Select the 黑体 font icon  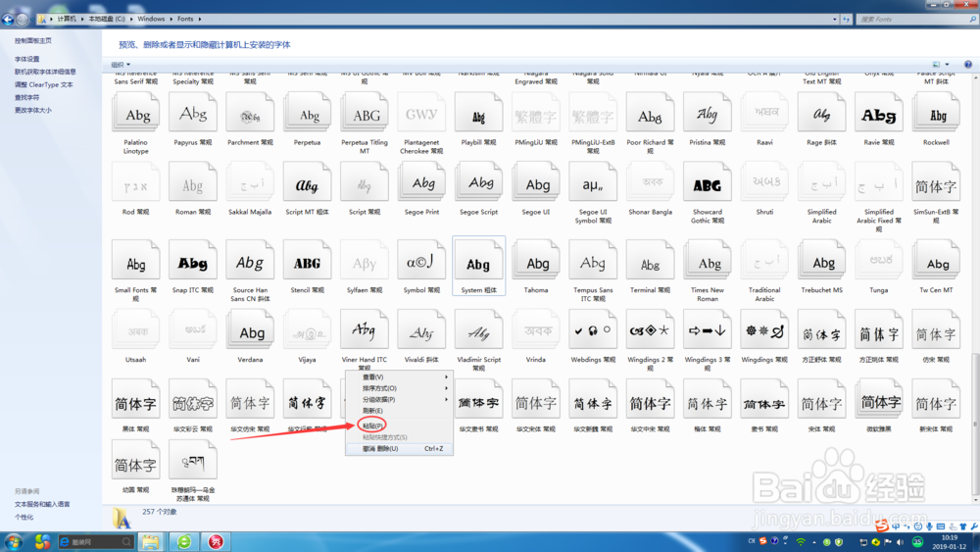point(136,399)
